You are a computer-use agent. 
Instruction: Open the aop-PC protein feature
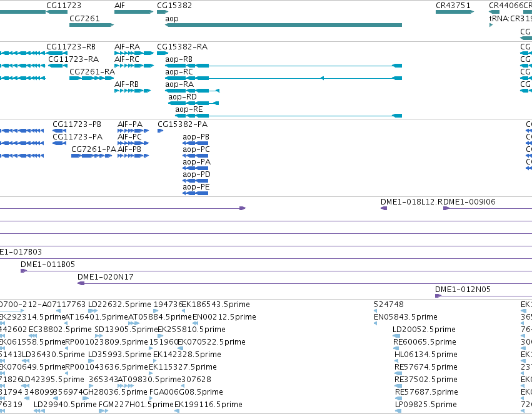click(x=196, y=156)
